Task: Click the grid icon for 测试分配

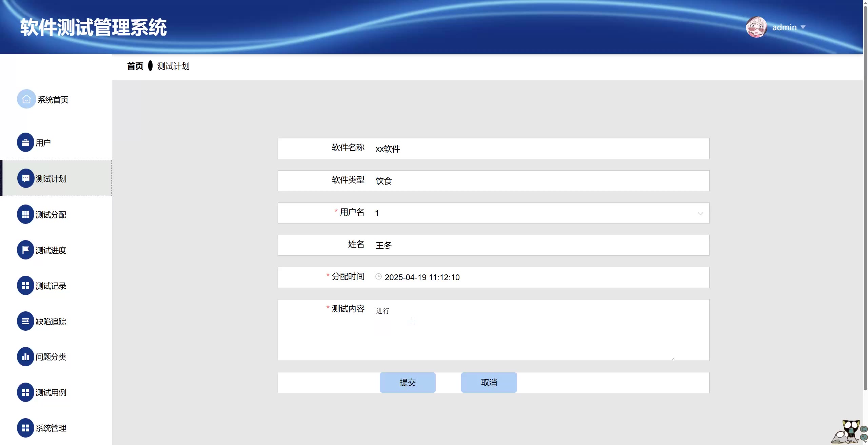Action: coord(25,214)
